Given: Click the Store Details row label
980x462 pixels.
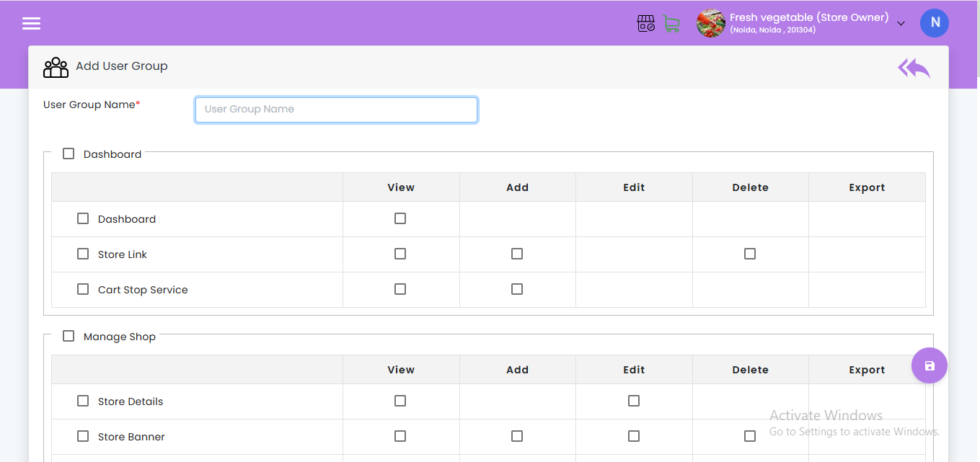Looking at the screenshot, I should 131,401.
